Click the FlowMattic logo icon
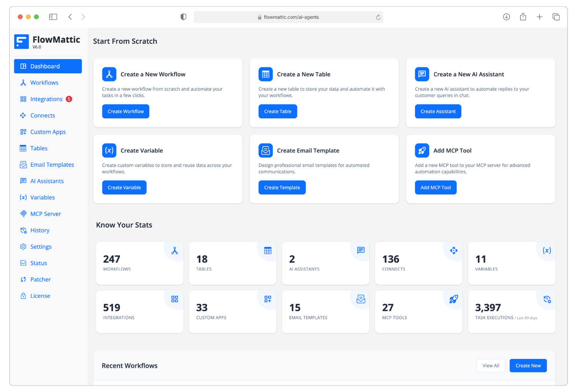Image resolution: width=577 pixels, height=392 pixels. 22,42
